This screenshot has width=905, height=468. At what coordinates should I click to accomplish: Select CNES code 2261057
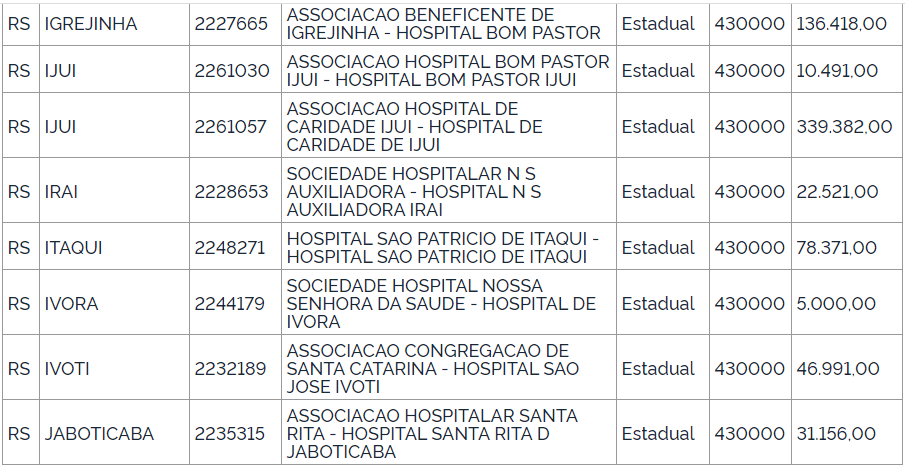(x=232, y=127)
